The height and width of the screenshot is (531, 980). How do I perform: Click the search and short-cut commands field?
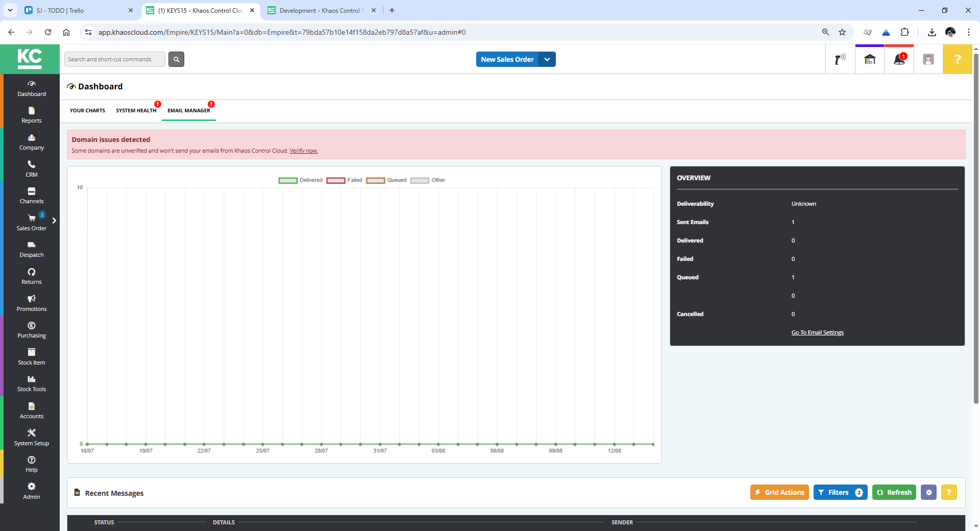(x=115, y=59)
